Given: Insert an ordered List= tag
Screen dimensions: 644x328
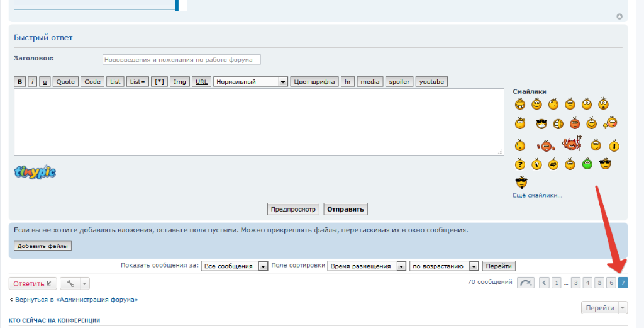Looking at the screenshot, I should (x=138, y=82).
